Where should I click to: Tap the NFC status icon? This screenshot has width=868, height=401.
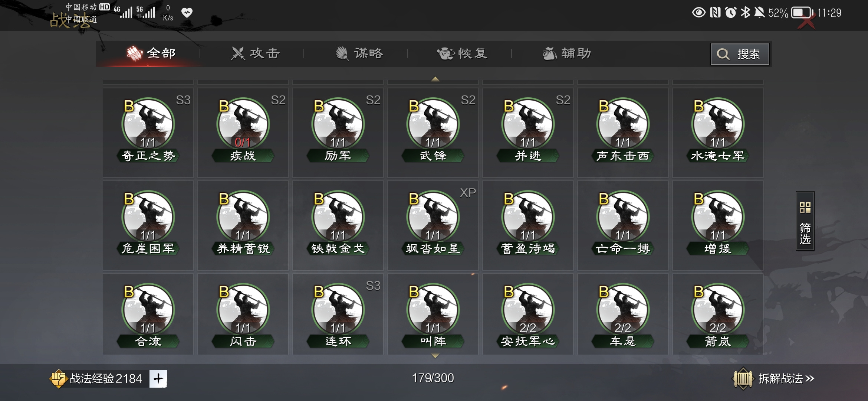tap(715, 13)
